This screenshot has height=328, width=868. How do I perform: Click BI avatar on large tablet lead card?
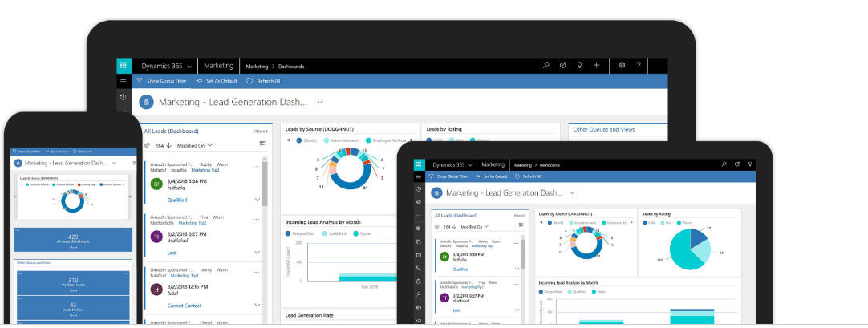(x=156, y=184)
